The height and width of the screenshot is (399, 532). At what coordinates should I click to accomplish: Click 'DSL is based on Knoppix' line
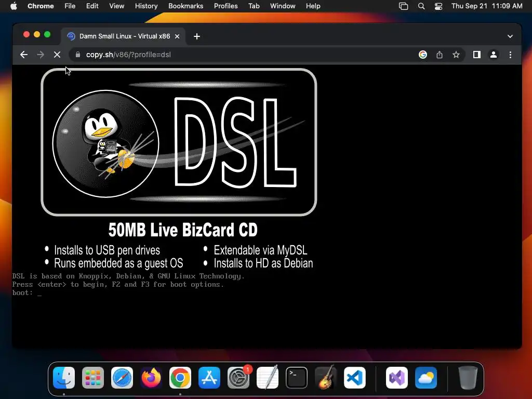pos(128,276)
